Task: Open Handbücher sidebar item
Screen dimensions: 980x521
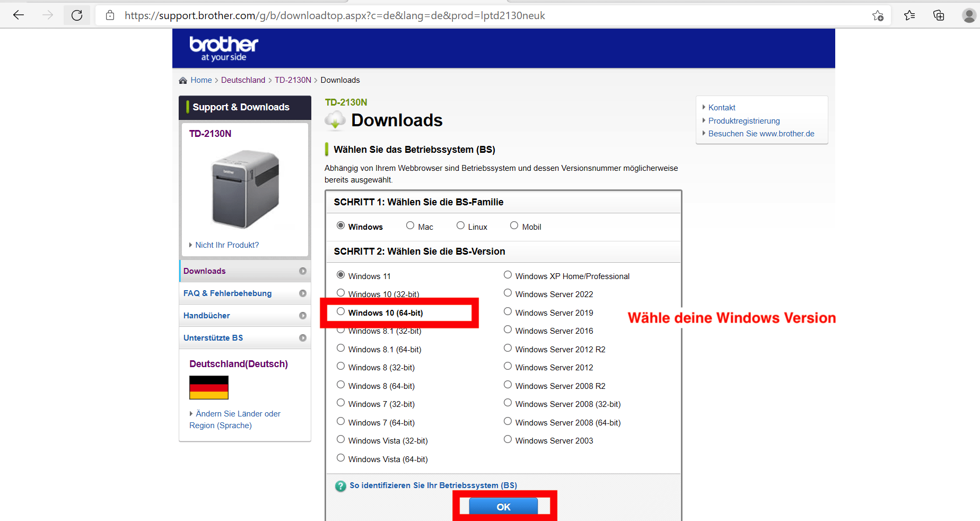Action: point(245,316)
